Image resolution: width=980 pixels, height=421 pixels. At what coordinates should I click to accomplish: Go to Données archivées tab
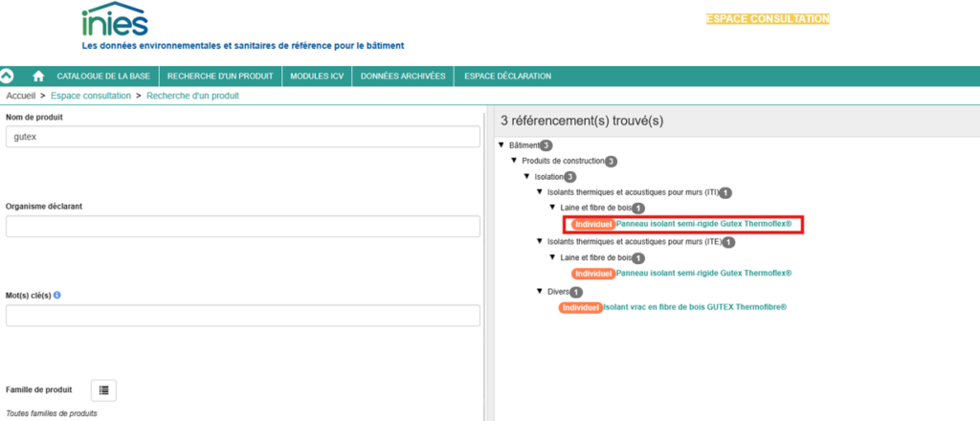[403, 77]
